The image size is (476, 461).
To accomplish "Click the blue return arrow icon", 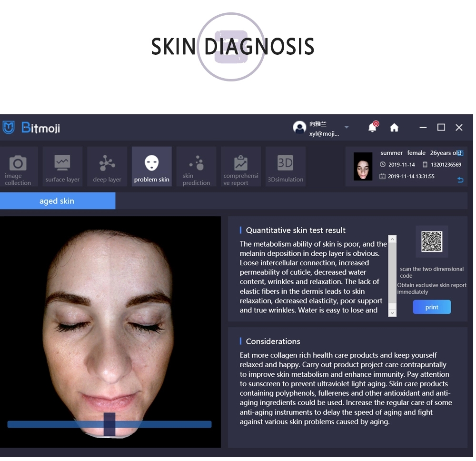I will (460, 180).
